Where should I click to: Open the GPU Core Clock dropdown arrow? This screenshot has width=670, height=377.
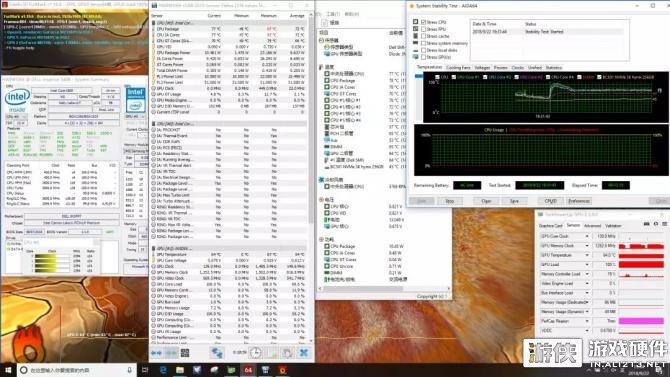click(x=587, y=236)
